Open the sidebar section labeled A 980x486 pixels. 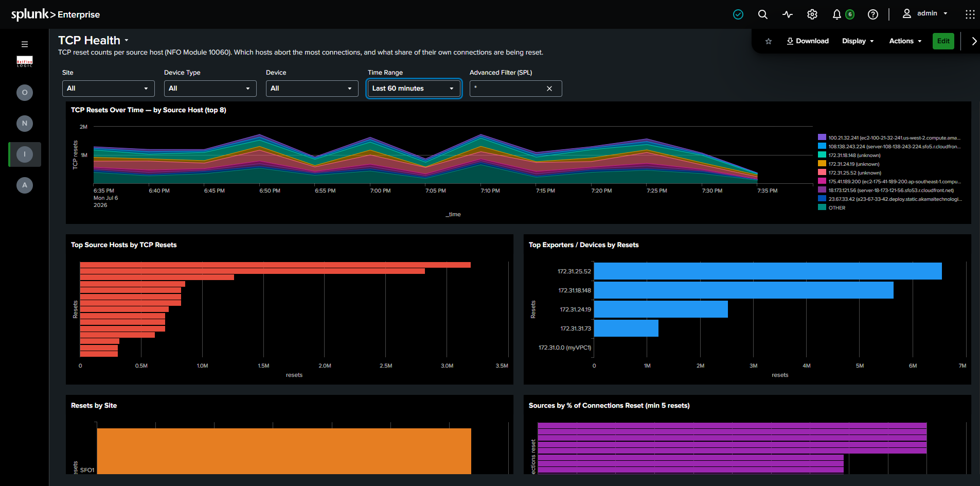pyautogui.click(x=24, y=185)
